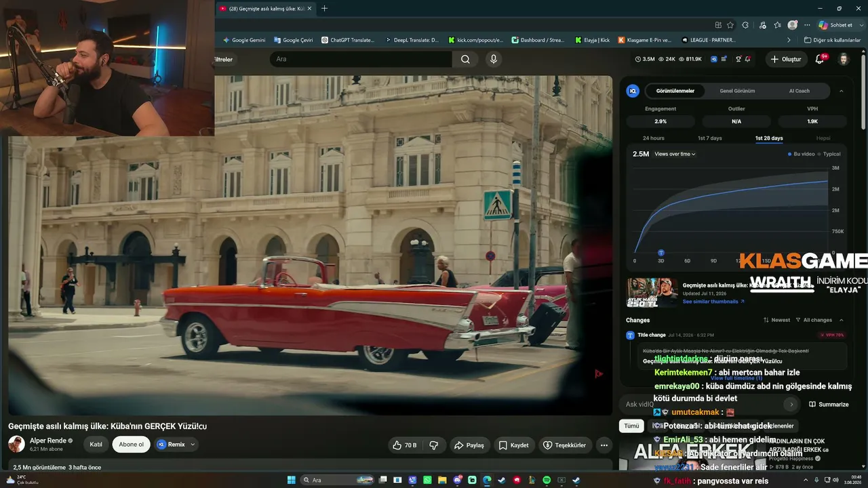Image resolution: width=868 pixels, height=488 pixels.
Task: Click the Summarize button
Action: (x=829, y=405)
